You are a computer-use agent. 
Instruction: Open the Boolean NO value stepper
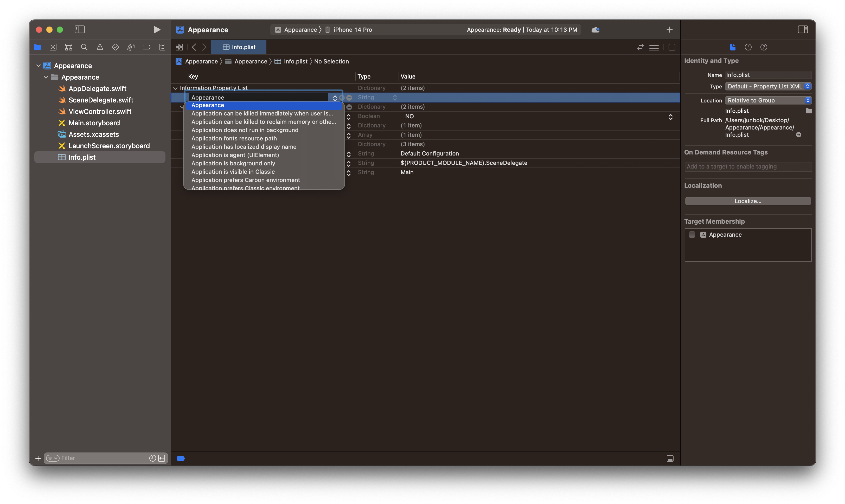[x=670, y=117]
